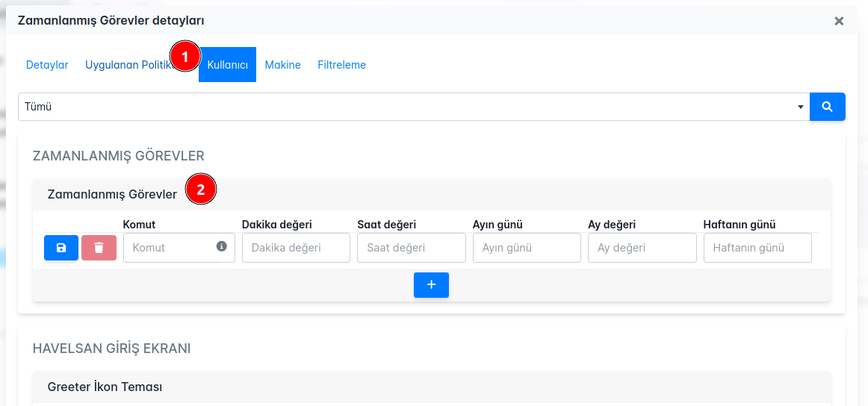This screenshot has height=406, width=868.
Task: Open the Filtreleme tab
Action: pyautogui.click(x=341, y=65)
